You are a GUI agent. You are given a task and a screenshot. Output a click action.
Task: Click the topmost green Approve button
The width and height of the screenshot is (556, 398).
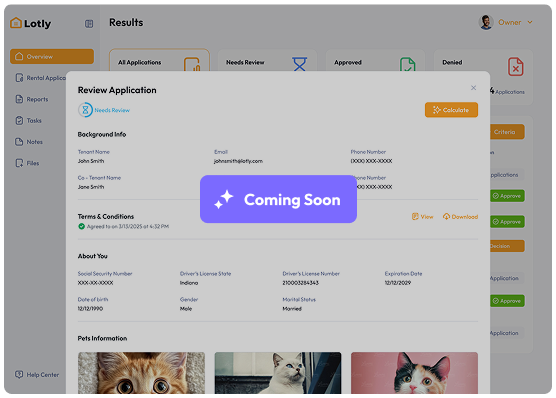click(x=507, y=196)
